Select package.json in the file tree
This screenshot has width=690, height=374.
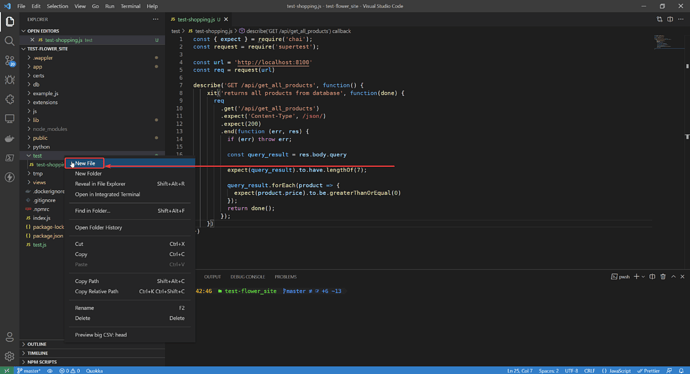click(x=48, y=236)
